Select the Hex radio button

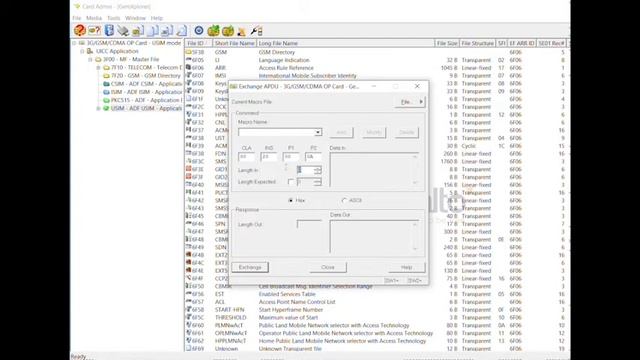(x=291, y=200)
